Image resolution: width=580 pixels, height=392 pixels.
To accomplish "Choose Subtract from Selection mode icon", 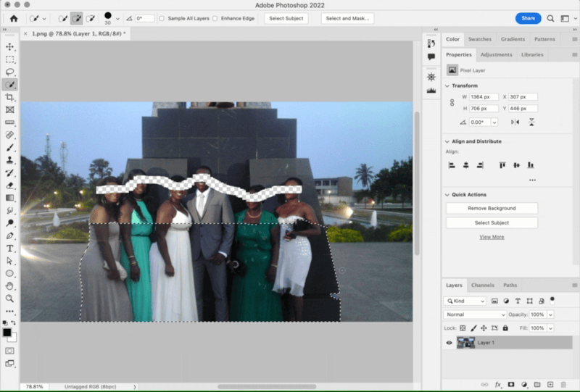I will point(90,19).
